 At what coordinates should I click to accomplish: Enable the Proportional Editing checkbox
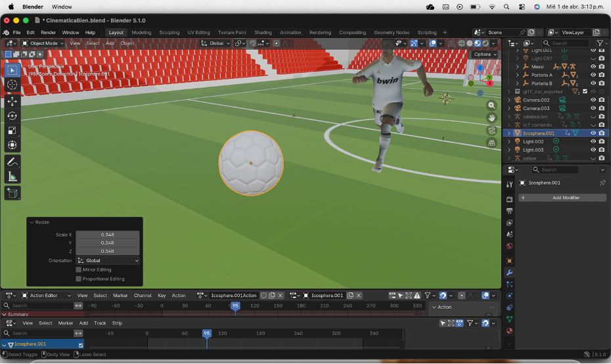[x=79, y=279]
